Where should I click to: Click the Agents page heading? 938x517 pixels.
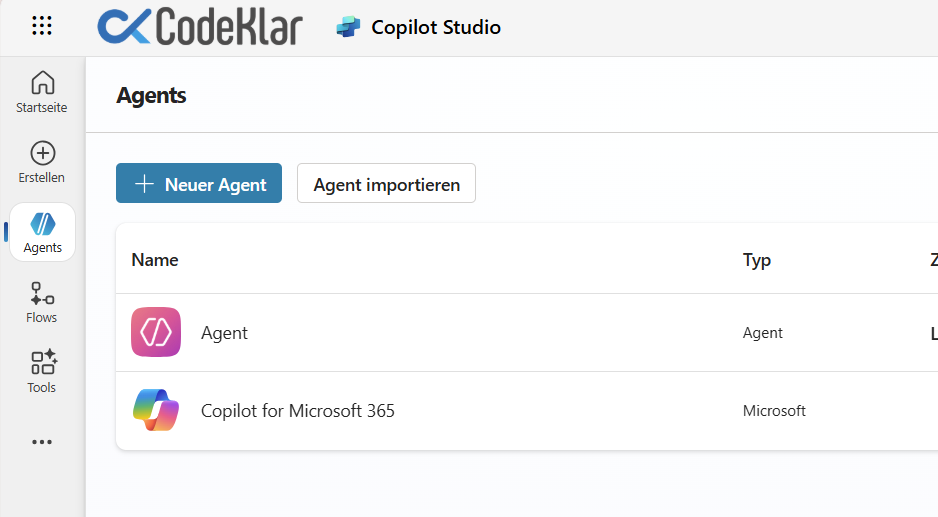click(x=151, y=95)
